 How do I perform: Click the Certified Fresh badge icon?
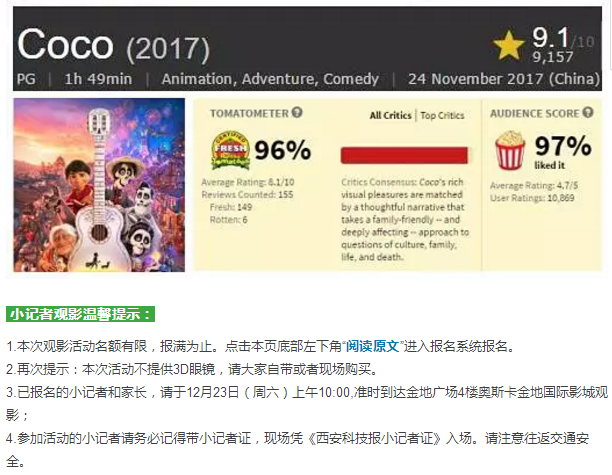[x=230, y=150]
